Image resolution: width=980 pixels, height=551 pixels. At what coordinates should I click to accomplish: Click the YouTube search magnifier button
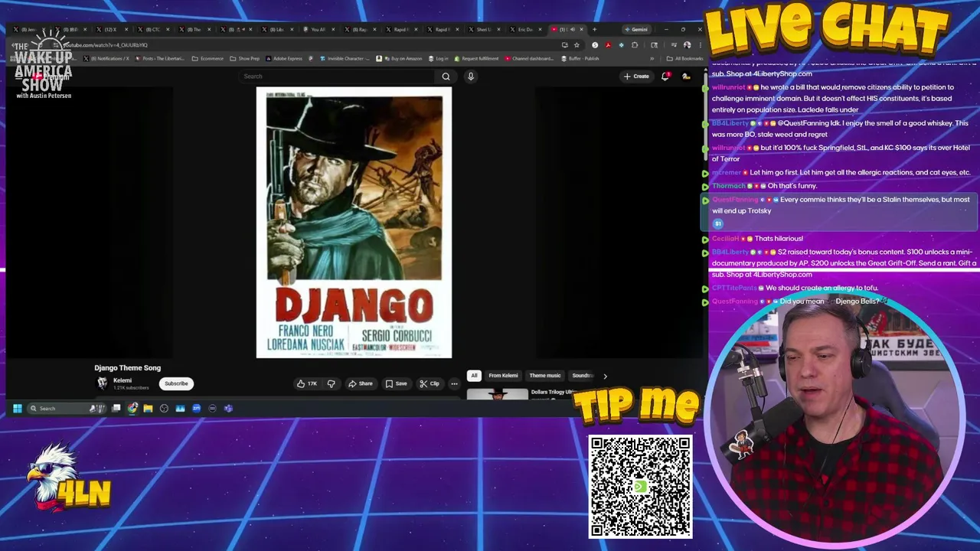[446, 77]
